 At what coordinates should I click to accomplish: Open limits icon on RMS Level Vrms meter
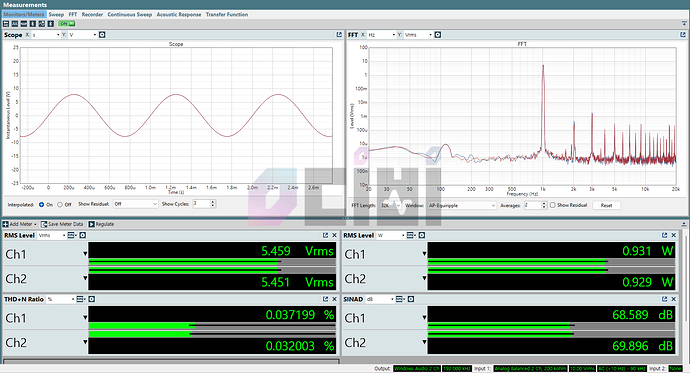[71, 235]
